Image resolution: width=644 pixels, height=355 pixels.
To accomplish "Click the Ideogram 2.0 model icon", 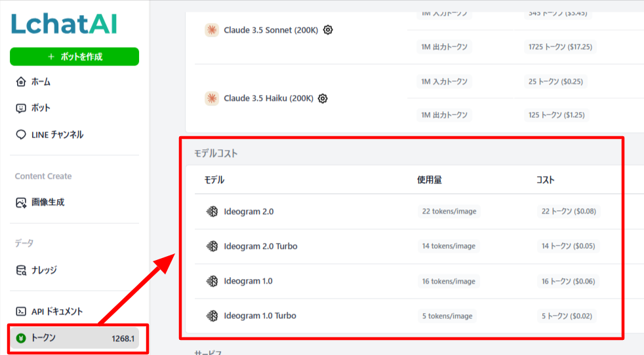I will 212,212.
